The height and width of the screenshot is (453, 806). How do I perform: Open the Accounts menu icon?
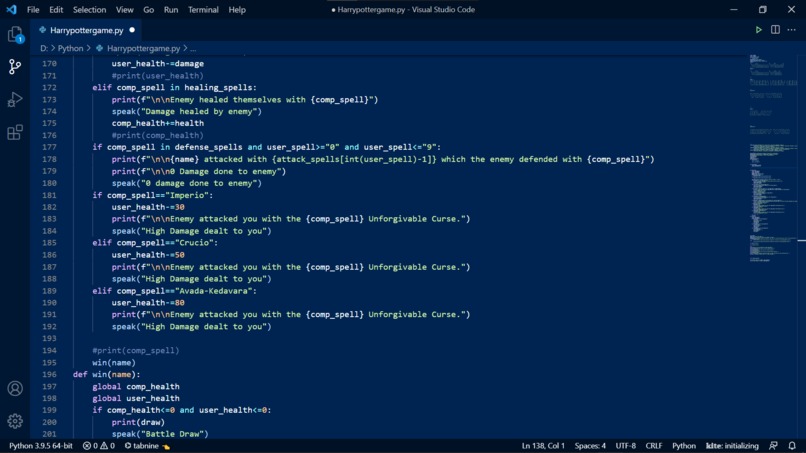pos(15,388)
